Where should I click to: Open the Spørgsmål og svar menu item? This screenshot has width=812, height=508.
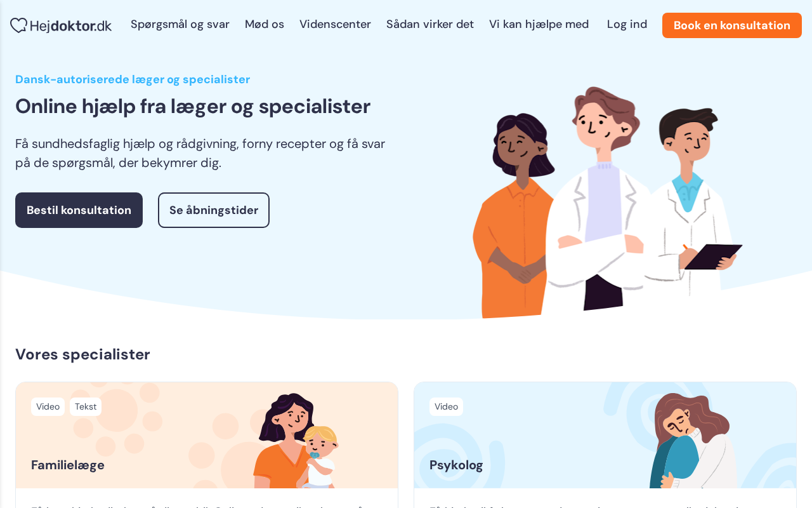[180, 24]
